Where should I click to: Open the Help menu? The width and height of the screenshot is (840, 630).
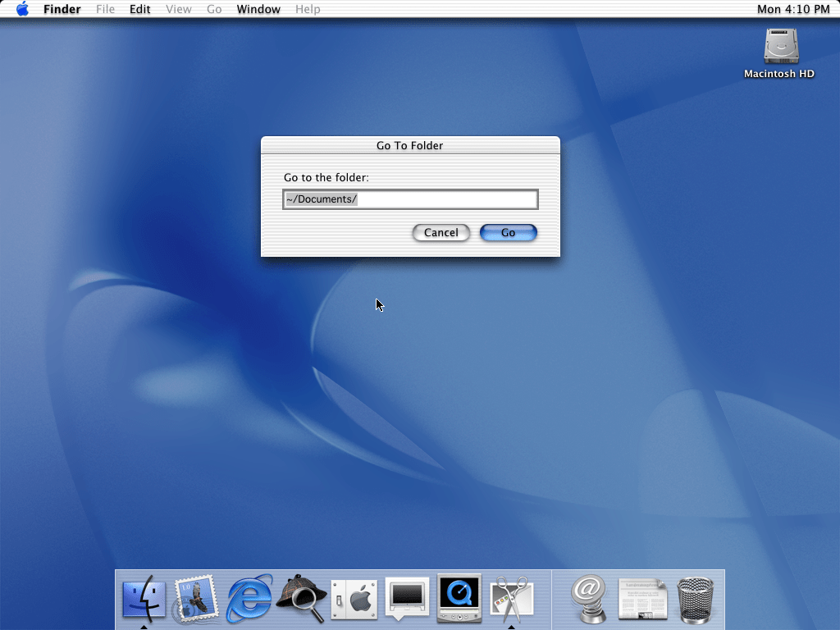pyautogui.click(x=308, y=9)
